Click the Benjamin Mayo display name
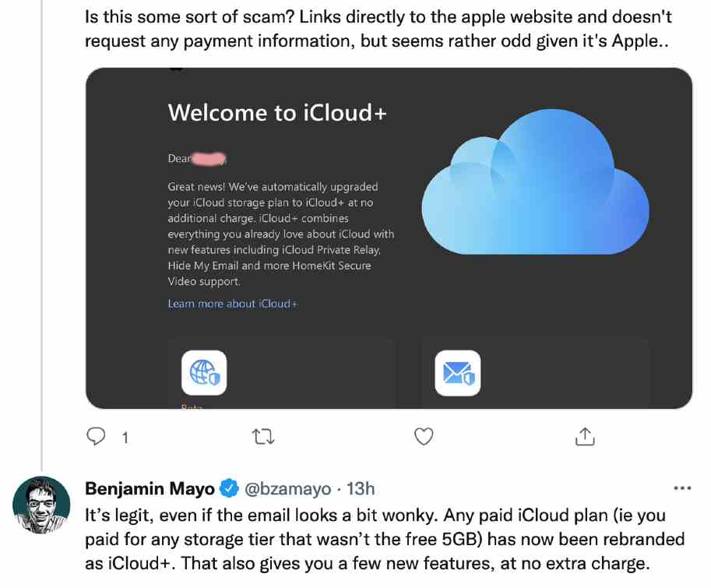Viewport: 711px width, 588px height. coord(150,489)
